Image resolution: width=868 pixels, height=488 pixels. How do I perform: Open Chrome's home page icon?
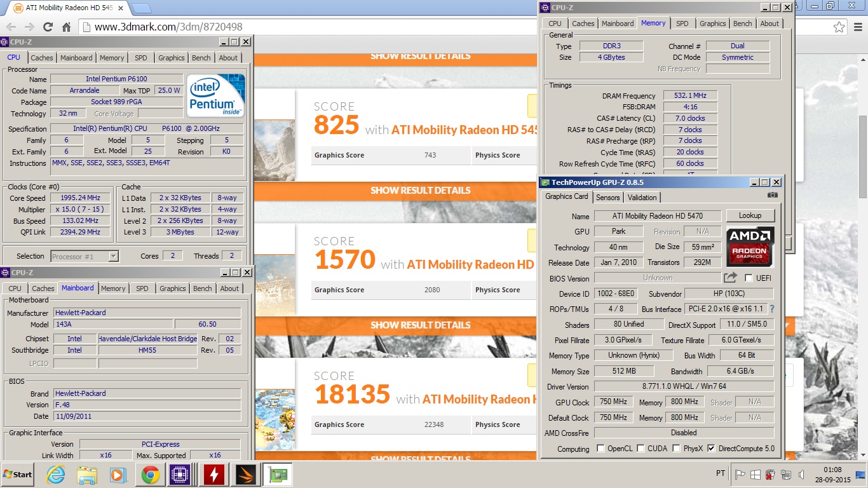click(x=66, y=27)
